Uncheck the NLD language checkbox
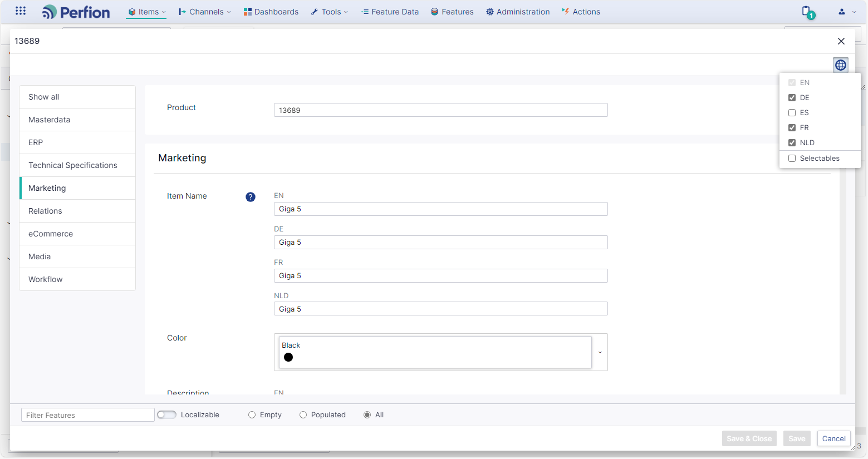 [x=792, y=142]
